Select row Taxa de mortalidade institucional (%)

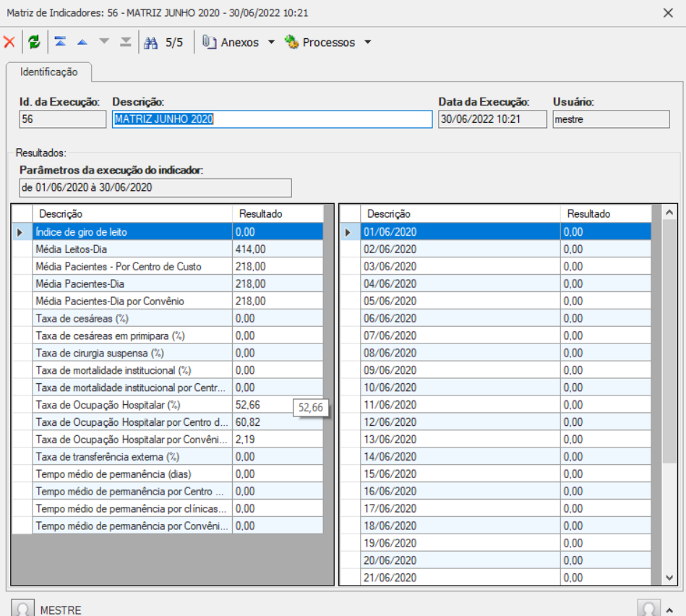click(x=168, y=370)
